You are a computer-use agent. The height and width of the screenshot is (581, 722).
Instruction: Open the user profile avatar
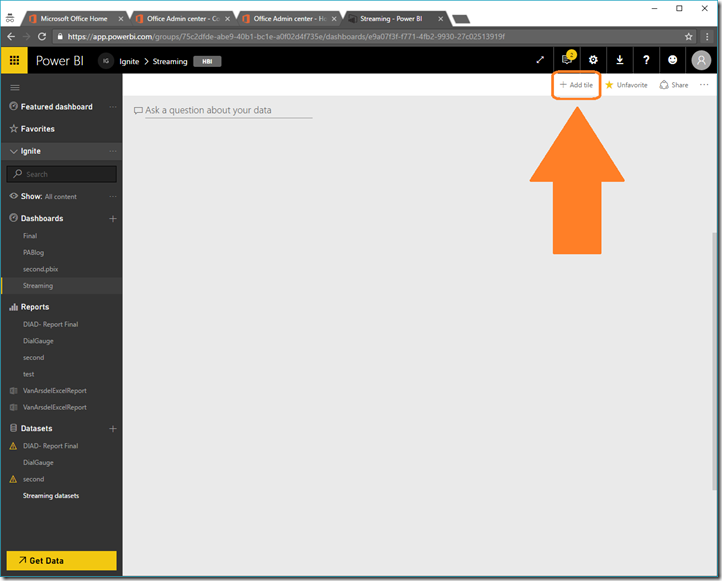pos(701,60)
